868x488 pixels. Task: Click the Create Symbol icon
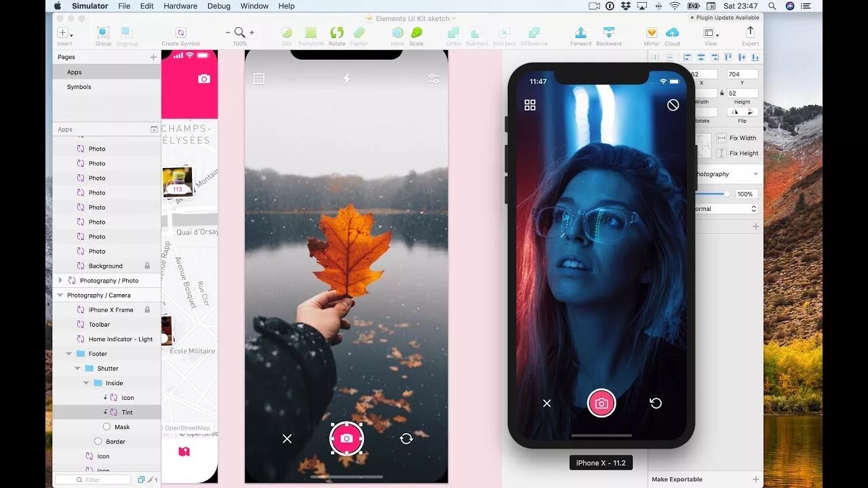coord(180,33)
